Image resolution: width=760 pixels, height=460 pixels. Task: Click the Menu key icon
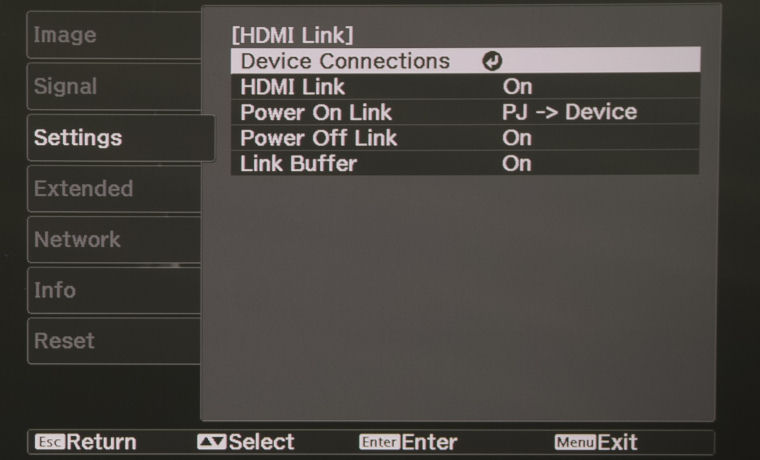click(575, 442)
